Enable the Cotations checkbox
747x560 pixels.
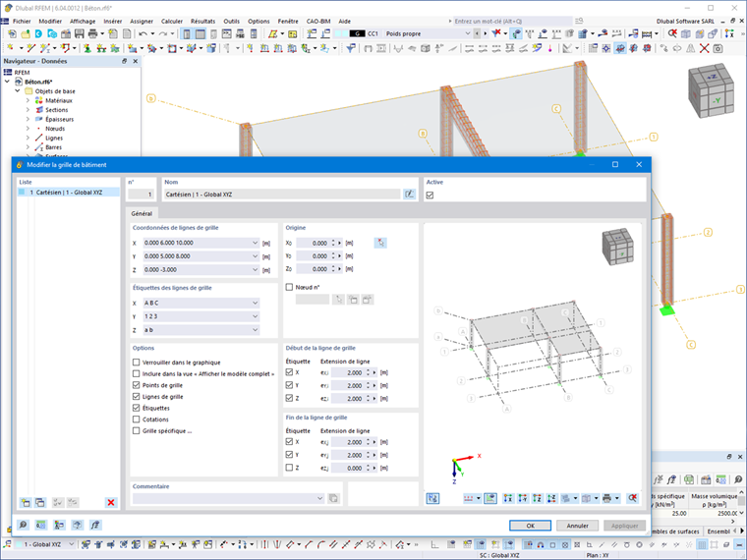[x=137, y=420]
